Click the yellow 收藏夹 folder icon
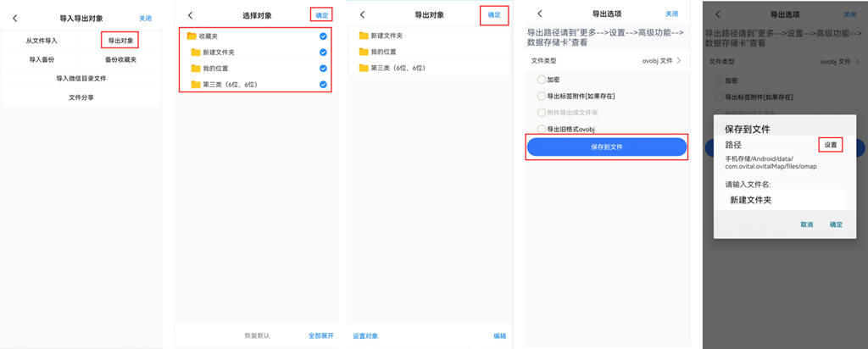Viewport: 868px width, 349px height. point(192,36)
